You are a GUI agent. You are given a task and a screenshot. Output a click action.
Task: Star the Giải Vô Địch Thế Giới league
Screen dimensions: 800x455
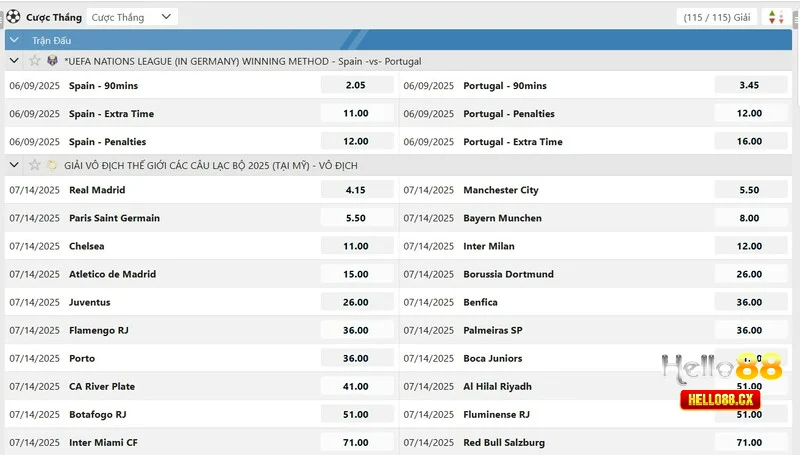pyautogui.click(x=35, y=165)
